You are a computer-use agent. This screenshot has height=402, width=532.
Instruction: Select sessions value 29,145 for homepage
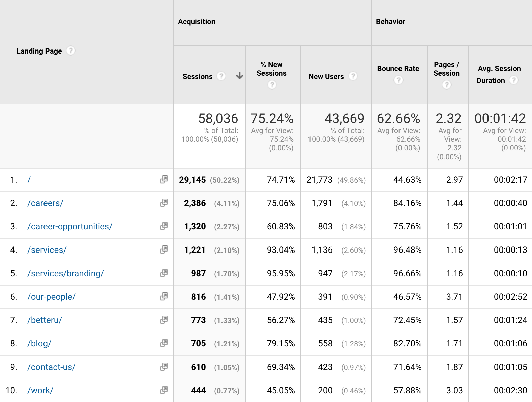click(x=192, y=180)
